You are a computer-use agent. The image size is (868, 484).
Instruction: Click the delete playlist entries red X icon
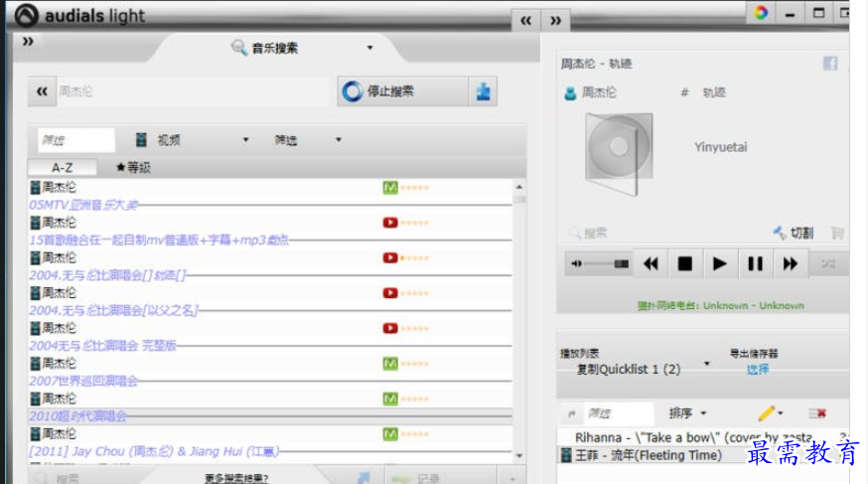(x=817, y=413)
